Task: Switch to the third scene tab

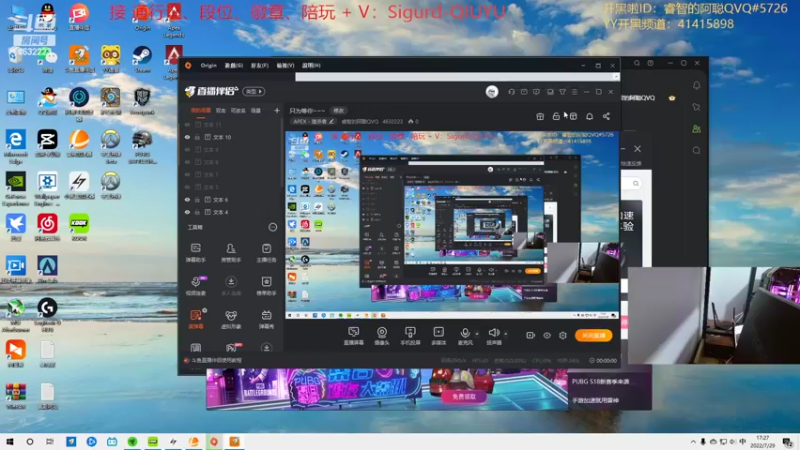Action: tap(238, 110)
